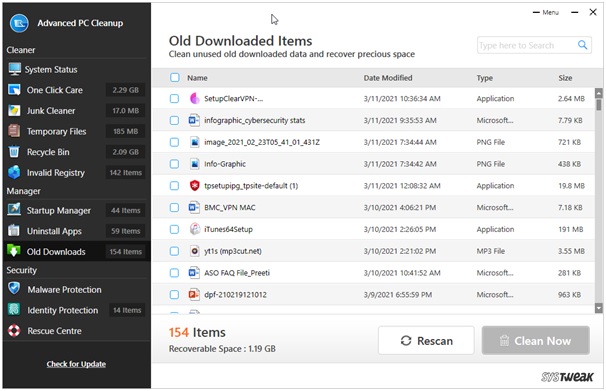Click the tpsetupipg red shield icon
Viewport: 606px width, 391px height.
pos(194,185)
